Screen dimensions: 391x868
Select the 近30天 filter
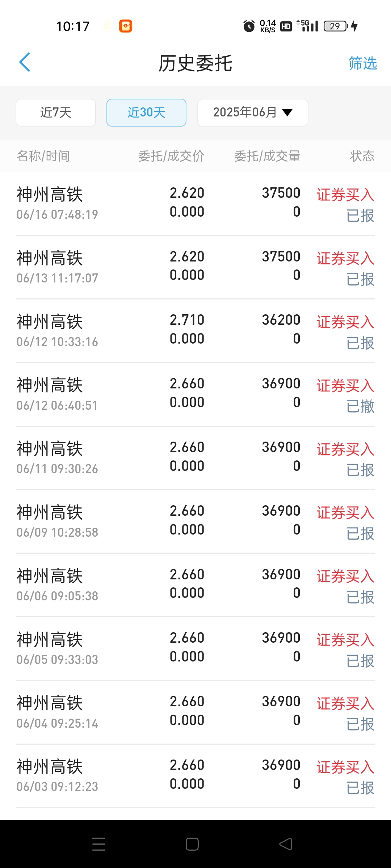click(x=146, y=112)
